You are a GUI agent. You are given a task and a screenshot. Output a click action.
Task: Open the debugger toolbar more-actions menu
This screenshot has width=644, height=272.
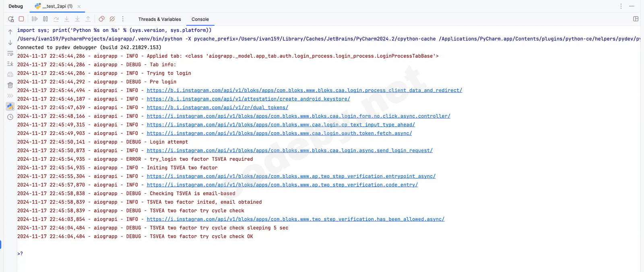point(123,19)
